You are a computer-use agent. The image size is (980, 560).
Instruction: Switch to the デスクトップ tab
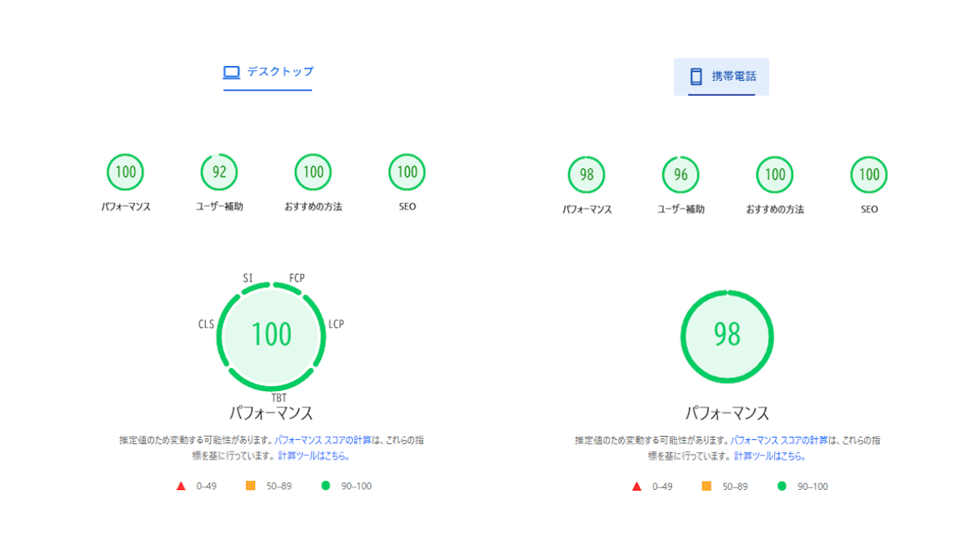(x=268, y=72)
